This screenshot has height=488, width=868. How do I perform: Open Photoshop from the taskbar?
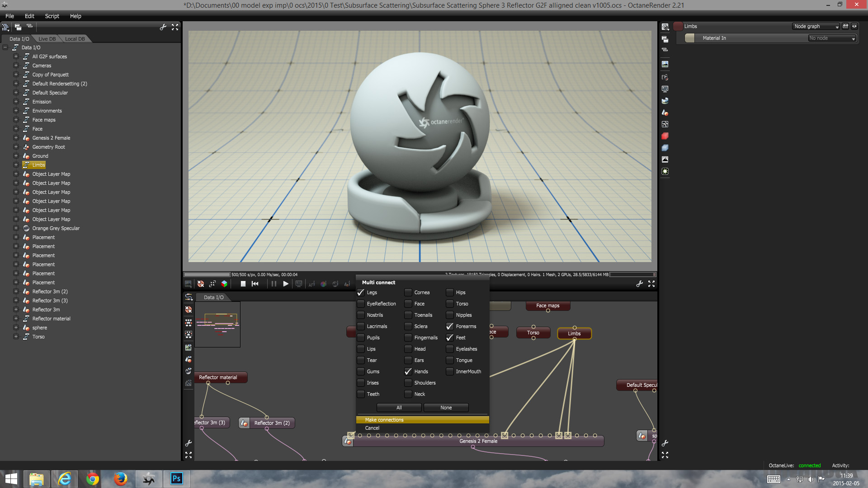click(176, 479)
